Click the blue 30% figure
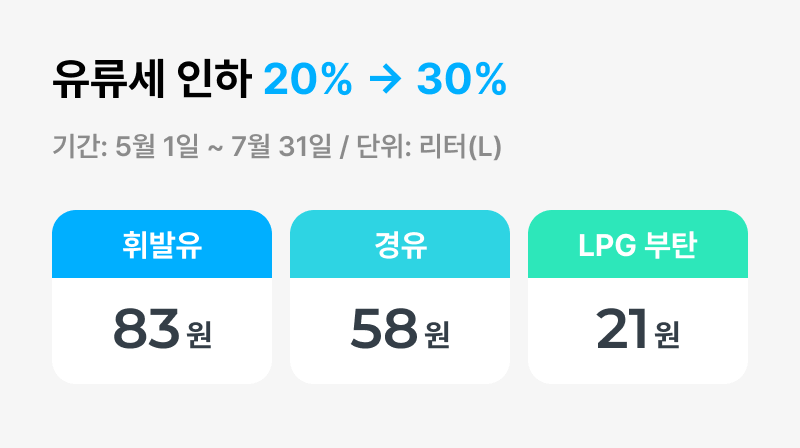Image resolution: width=800 pixels, height=448 pixels. (462, 80)
